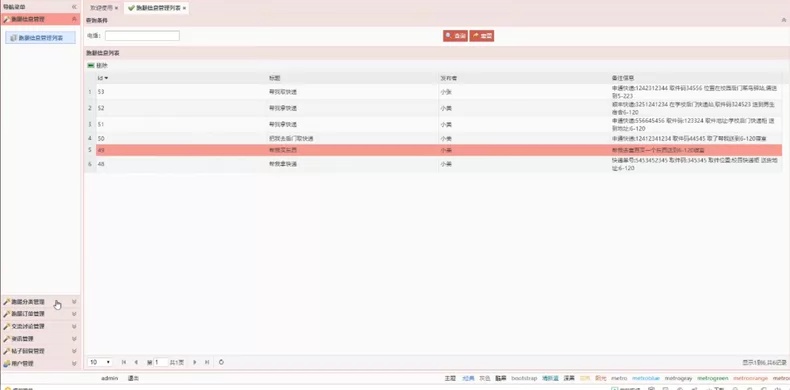This screenshot has width=790, height=390.
Task: Close the currently active list tab
Action: pyautogui.click(x=184, y=9)
